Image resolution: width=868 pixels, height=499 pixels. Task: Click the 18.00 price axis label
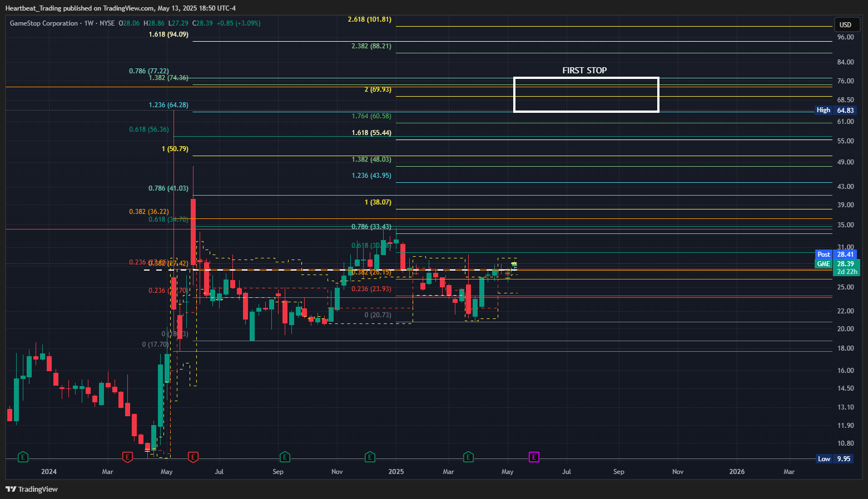[845, 348]
